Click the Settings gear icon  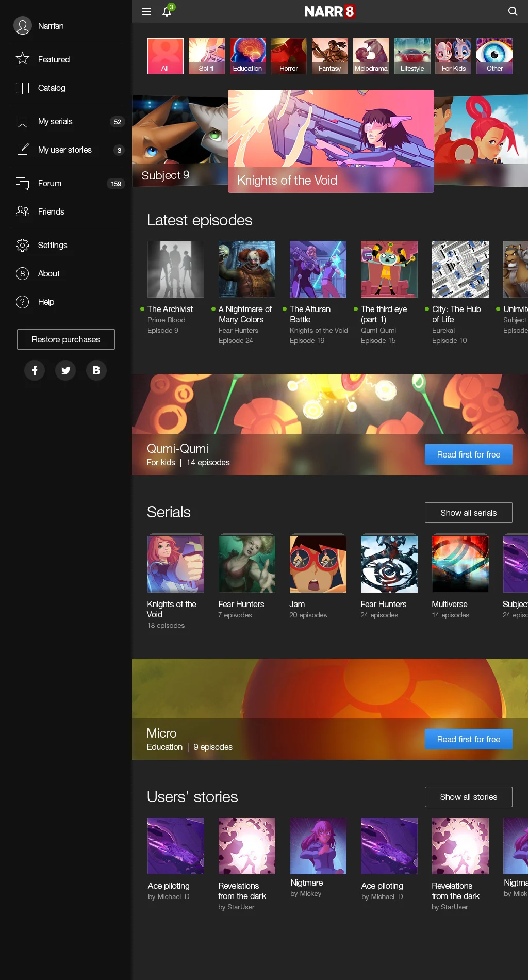(x=23, y=245)
